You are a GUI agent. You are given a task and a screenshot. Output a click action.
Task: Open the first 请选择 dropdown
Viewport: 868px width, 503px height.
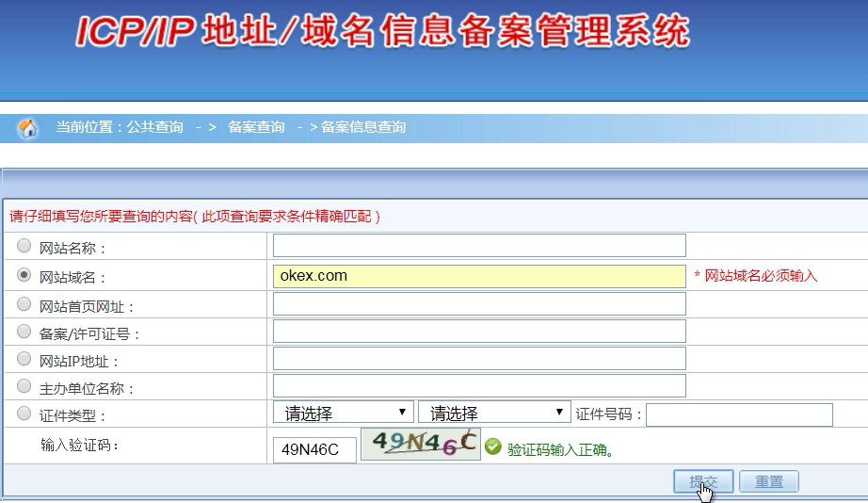click(344, 414)
